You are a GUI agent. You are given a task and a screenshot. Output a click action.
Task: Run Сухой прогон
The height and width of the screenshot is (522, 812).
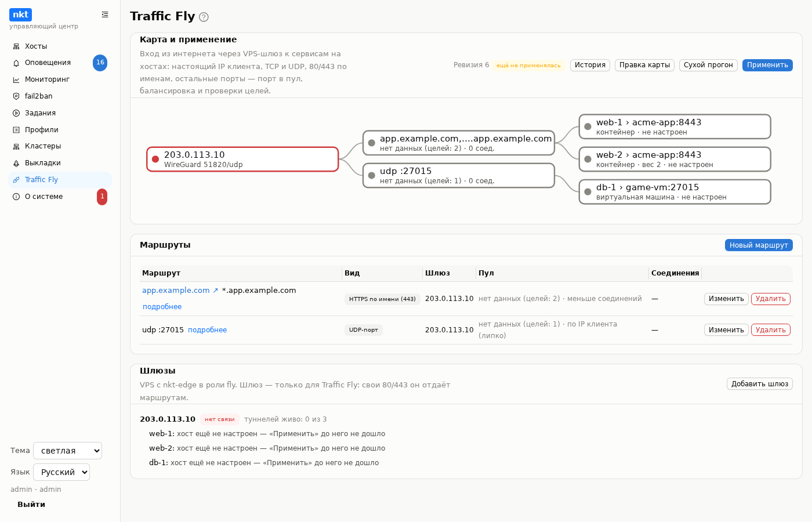[x=708, y=65]
